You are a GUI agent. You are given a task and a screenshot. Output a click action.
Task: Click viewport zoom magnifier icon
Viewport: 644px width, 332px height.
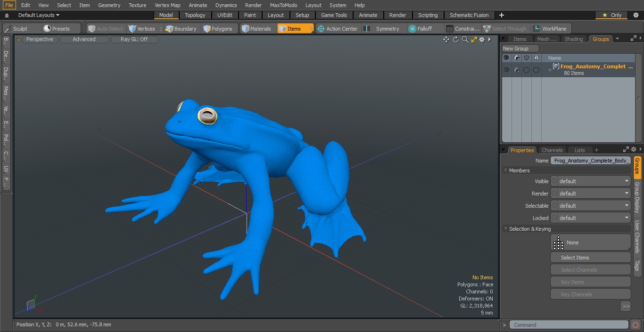tap(465, 40)
